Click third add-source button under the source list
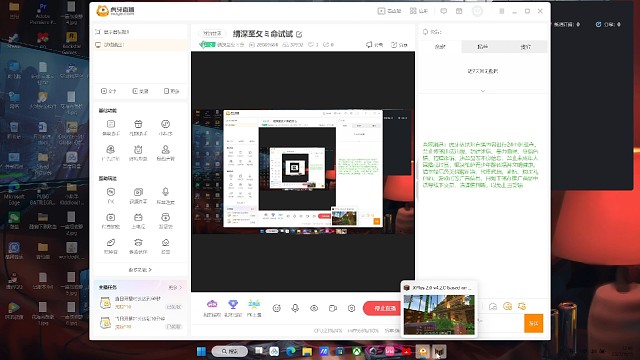640x360 pixels. 171,91
